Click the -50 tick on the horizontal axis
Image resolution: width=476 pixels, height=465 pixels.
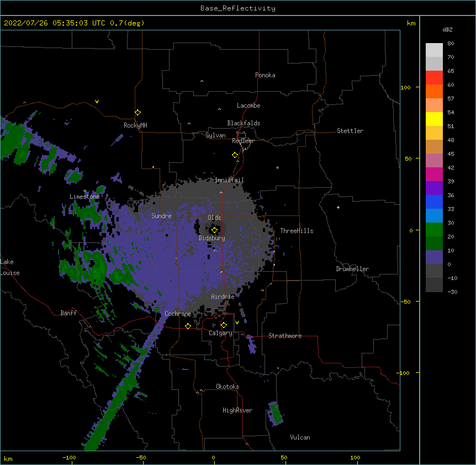141,458
